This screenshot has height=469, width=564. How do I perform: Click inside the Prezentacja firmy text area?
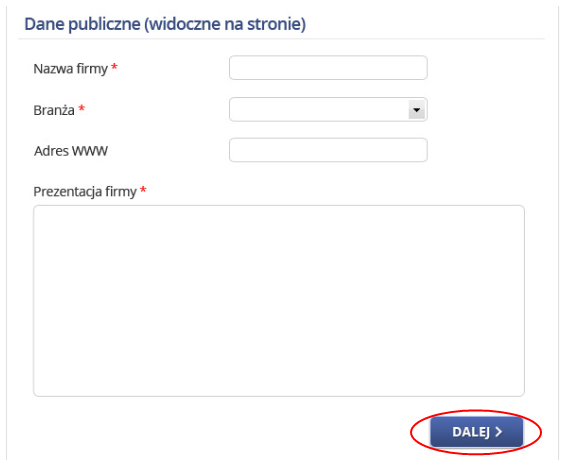click(x=279, y=301)
